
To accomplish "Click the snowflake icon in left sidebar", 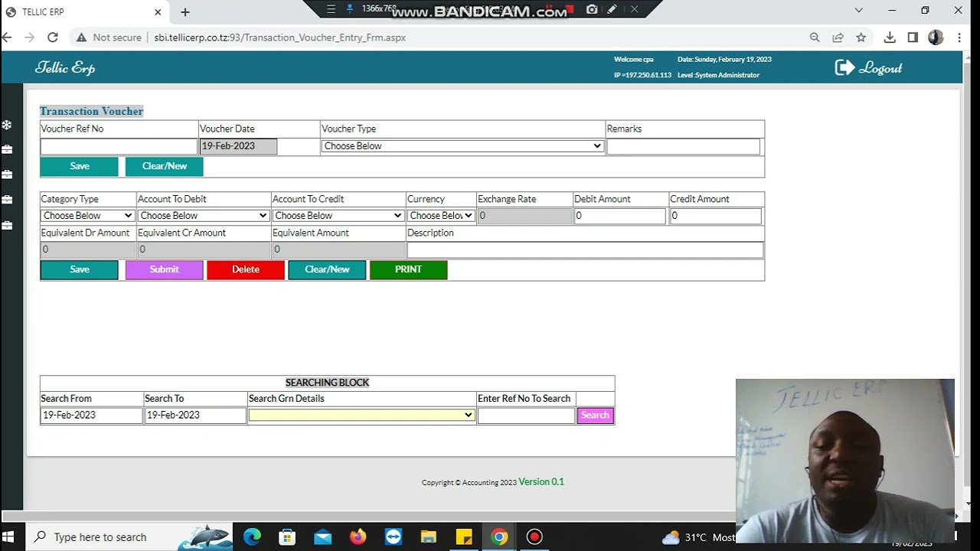I will point(7,125).
